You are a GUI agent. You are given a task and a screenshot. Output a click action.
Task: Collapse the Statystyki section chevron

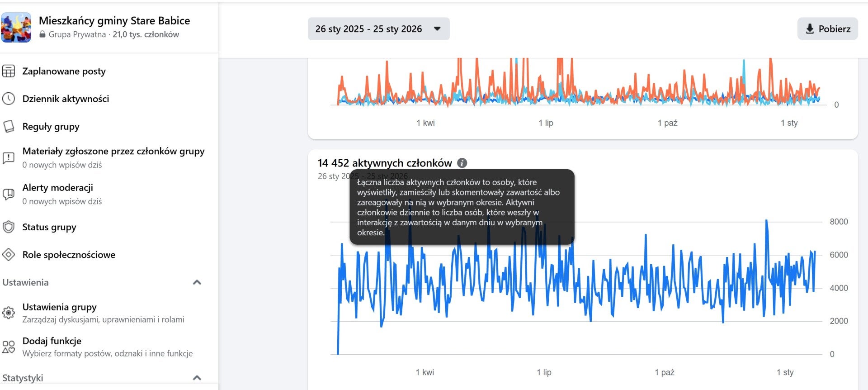pos(197,378)
